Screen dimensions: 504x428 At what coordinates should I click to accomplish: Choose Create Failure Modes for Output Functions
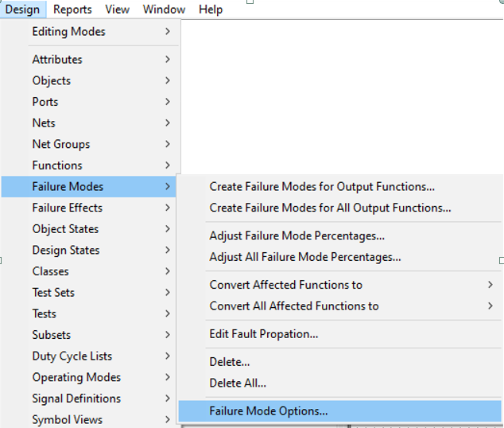pos(339,186)
